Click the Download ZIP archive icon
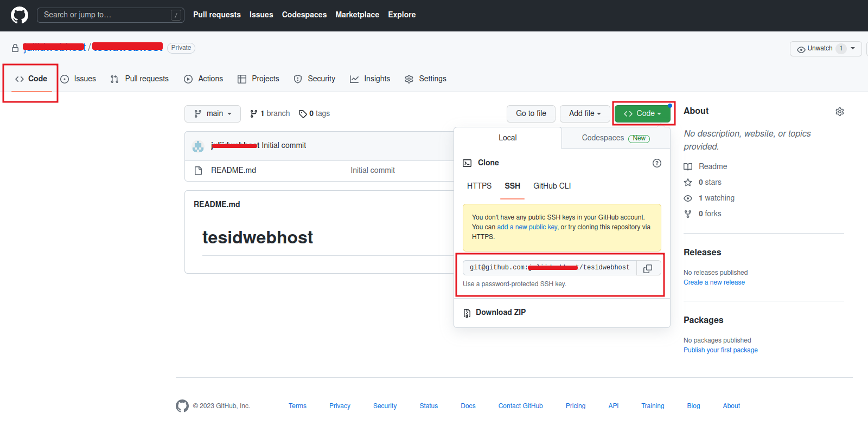The height and width of the screenshot is (445, 868). click(467, 313)
